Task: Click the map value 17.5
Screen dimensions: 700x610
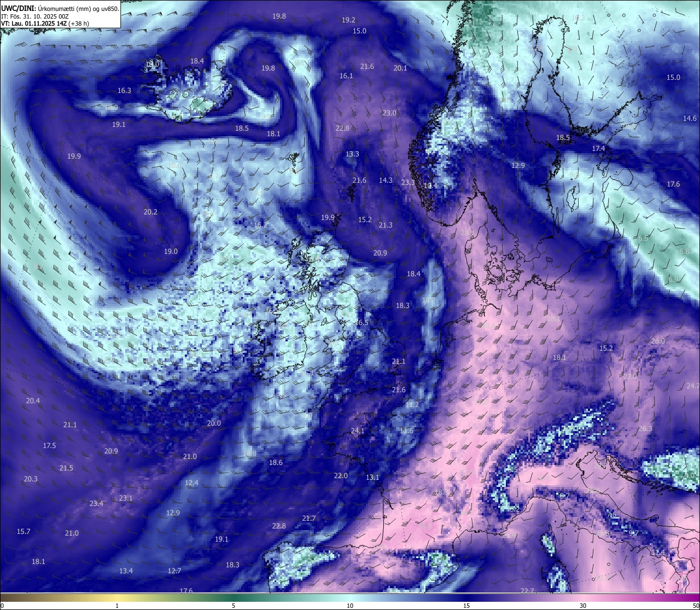Action: [49, 445]
